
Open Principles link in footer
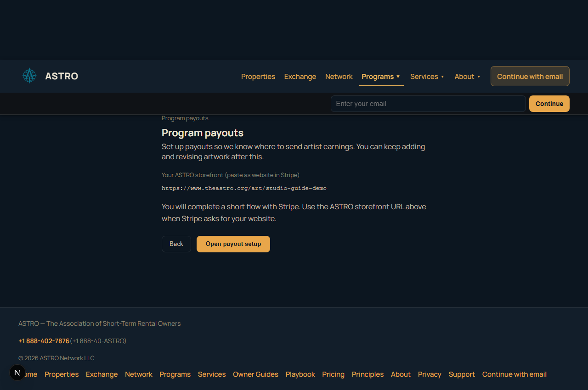pyautogui.click(x=368, y=374)
